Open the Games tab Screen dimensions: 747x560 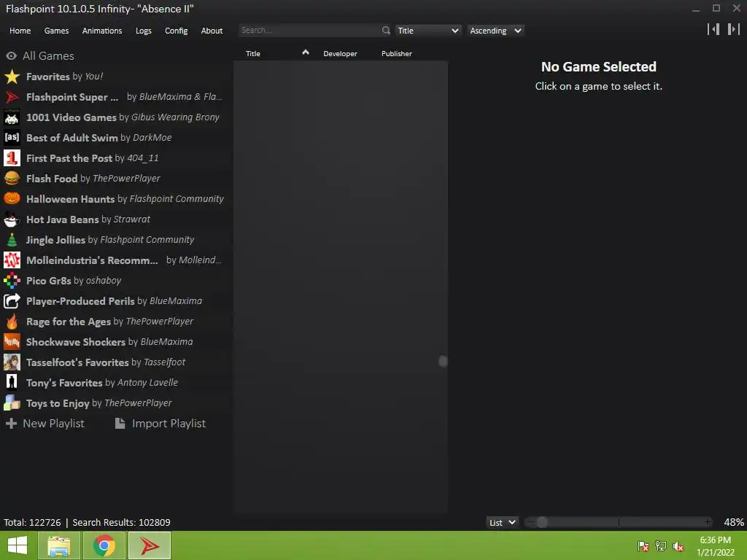(x=56, y=31)
